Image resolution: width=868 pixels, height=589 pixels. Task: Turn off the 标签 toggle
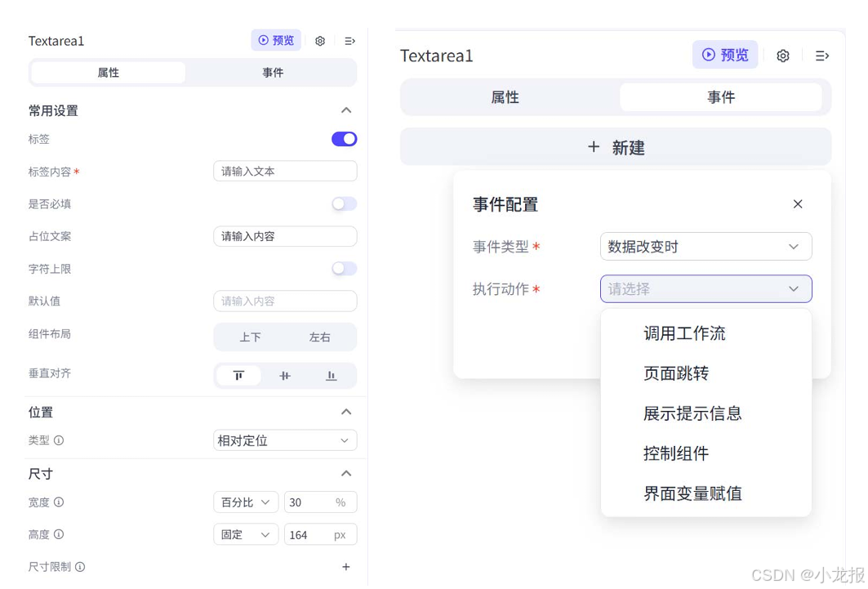coord(344,139)
